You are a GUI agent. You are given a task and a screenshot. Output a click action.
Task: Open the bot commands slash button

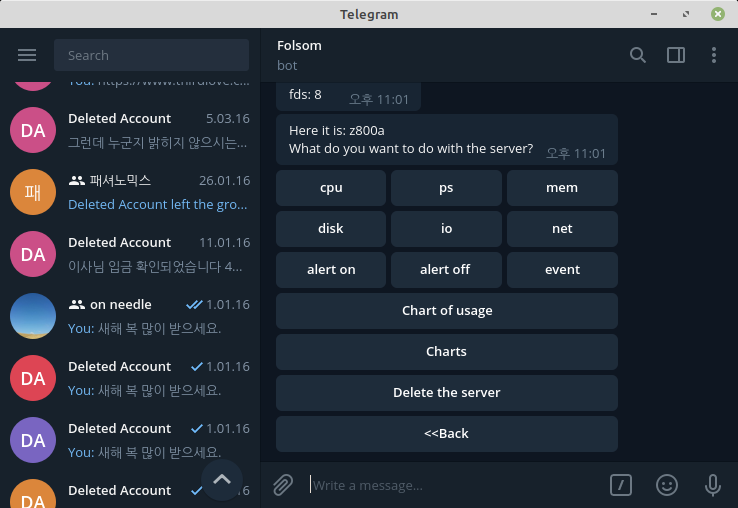pyautogui.click(x=621, y=485)
